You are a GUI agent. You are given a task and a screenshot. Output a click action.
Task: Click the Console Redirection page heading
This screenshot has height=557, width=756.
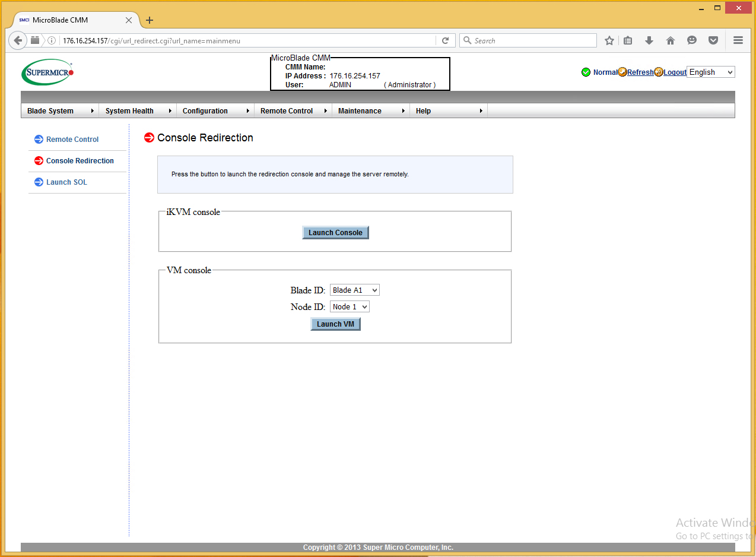pos(205,138)
